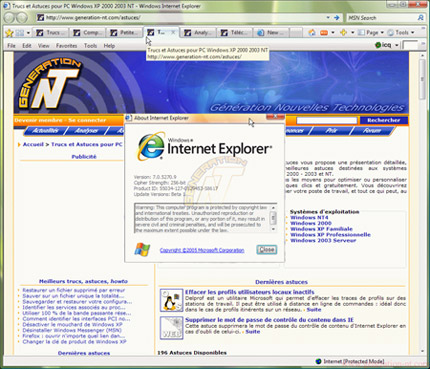The width and height of the screenshot is (430, 369).
Task: Open 'Effacer les profils utilisateurs locaux inactifs'
Action: point(250,292)
